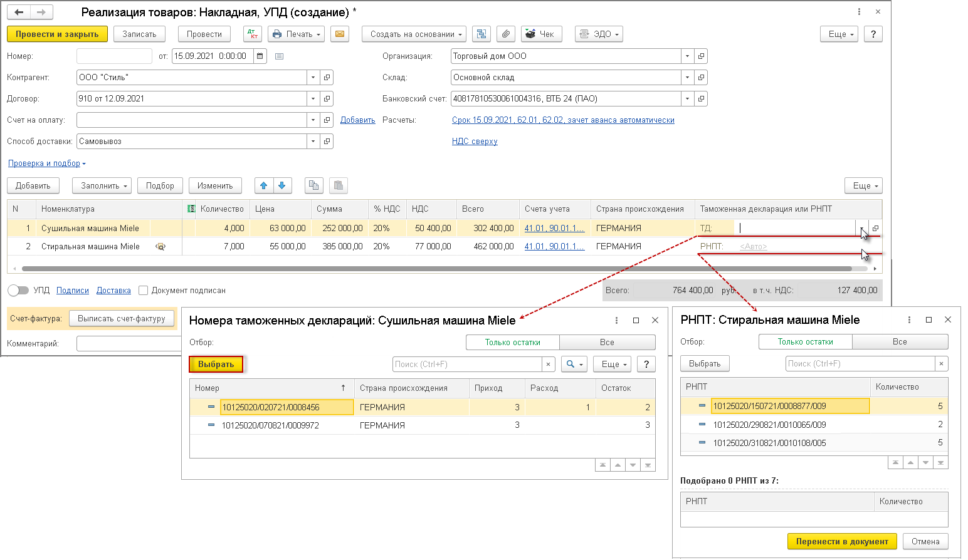The image size is (968, 560).
Task: Select Все filter in РНПТ window
Action: (x=900, y=341)
